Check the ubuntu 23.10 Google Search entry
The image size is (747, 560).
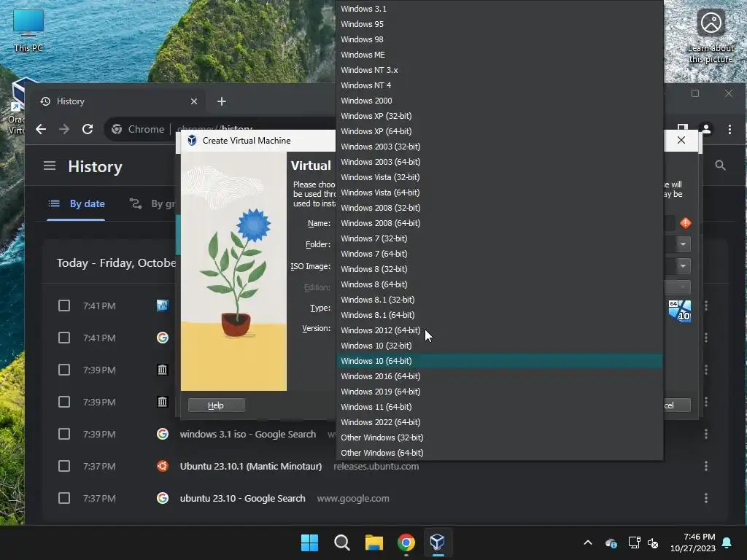(x=64, y=498)
